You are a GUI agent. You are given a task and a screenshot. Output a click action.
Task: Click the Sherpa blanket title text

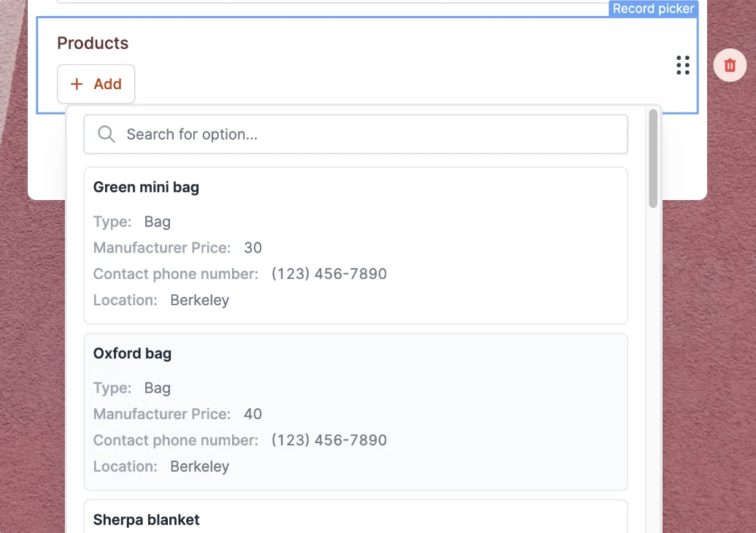[146, 519]
